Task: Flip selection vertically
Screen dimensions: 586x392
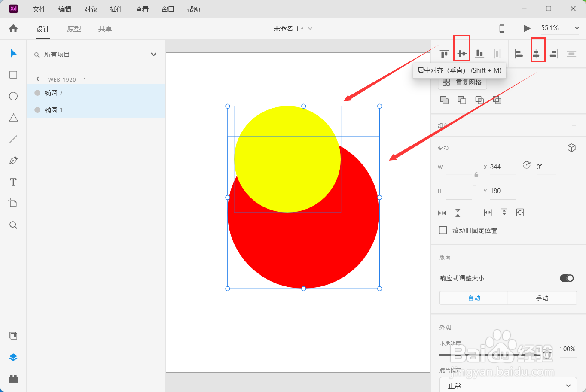Action: pos(458,213)
